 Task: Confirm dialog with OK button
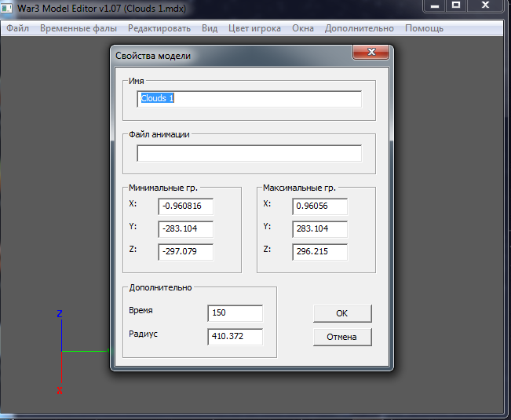342,313
